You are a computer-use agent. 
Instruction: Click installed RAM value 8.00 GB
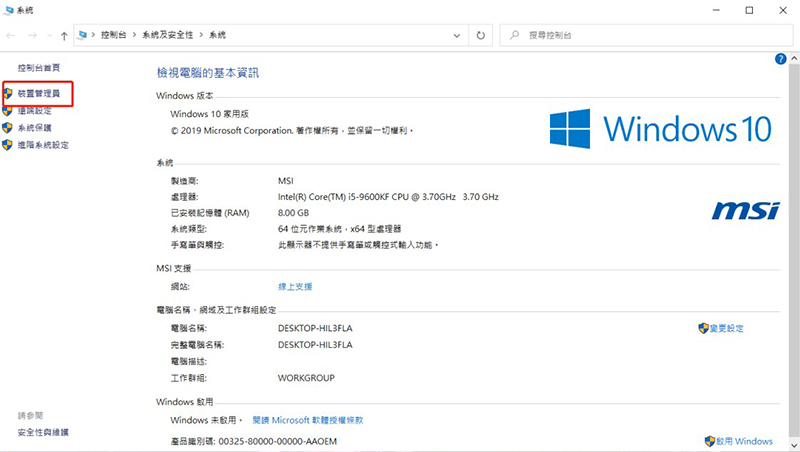coord(293,213)
